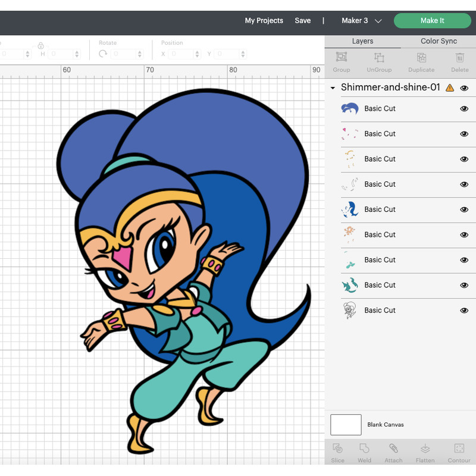Open My Projects
Screen dimensions: 476x476
[263, 20]
